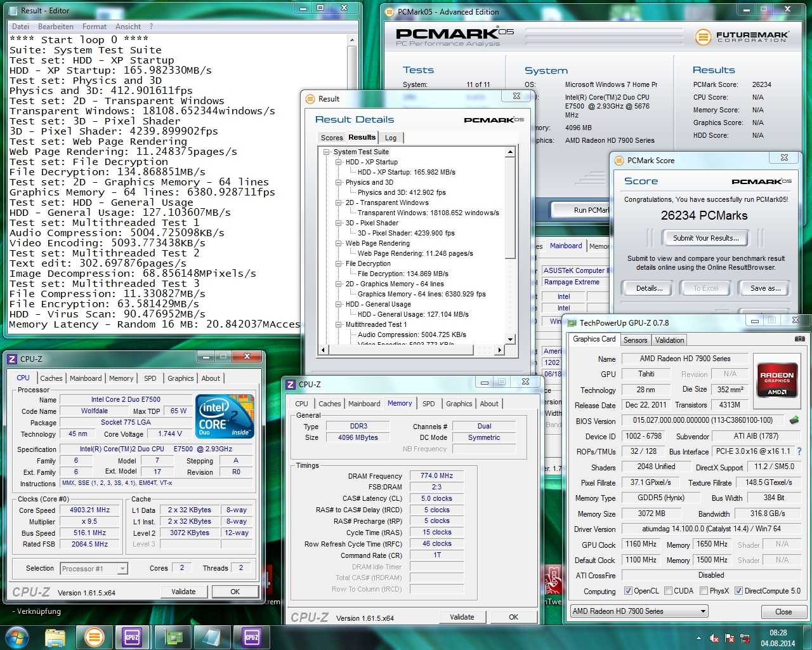Collapse the Web Page Rendering node
812x650 pixels.
coord(339,243)
